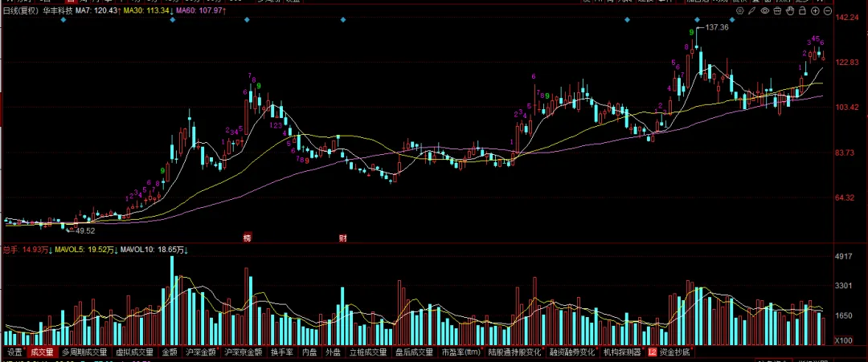The image size is (868, 362).
Task: Select the 成交量 indicator tab
Action: tap(42, 352)
